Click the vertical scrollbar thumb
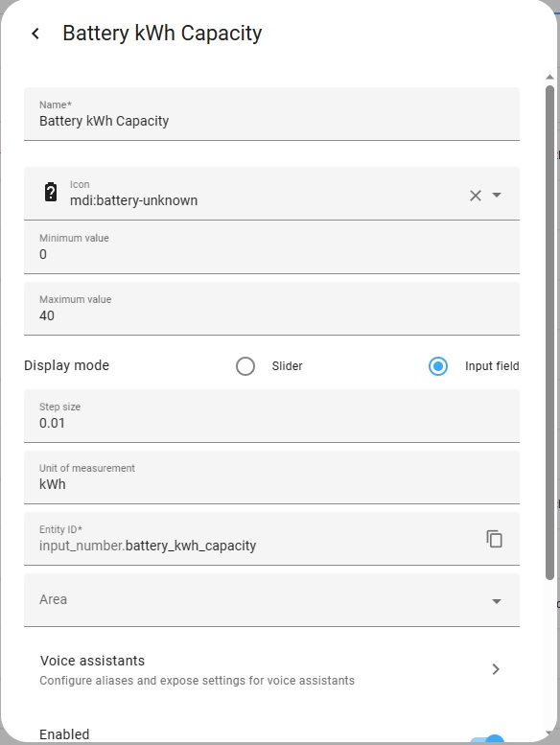Viewport: 560px width, 745px height. point(549,333)
